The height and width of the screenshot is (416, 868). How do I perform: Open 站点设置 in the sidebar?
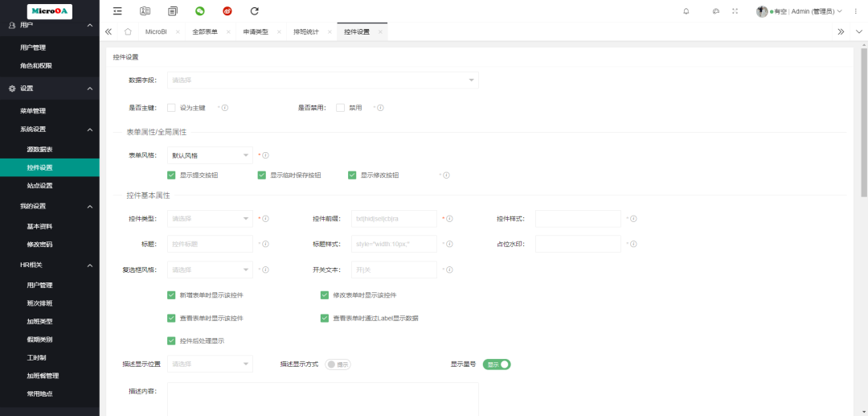coord(39,186)
